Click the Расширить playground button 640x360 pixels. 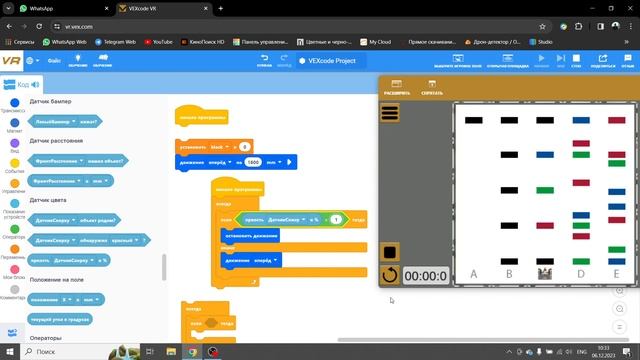pos(397,87)
